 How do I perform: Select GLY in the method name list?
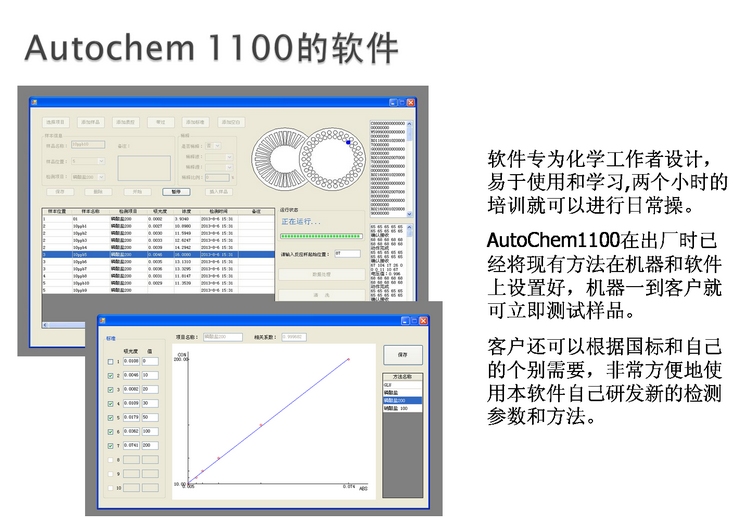pyautogui.click(x=389, y=386)
